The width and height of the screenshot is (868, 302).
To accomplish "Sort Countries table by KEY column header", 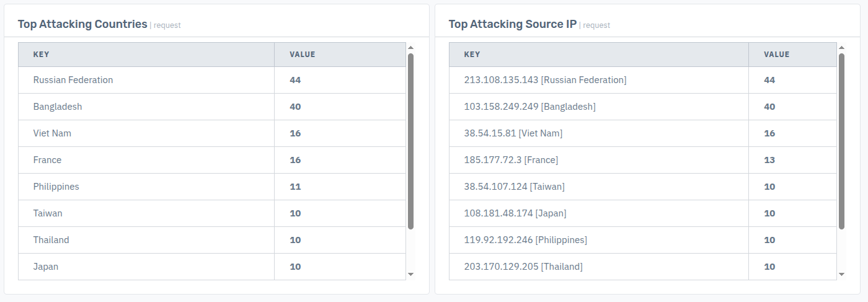I will [41, 55].
